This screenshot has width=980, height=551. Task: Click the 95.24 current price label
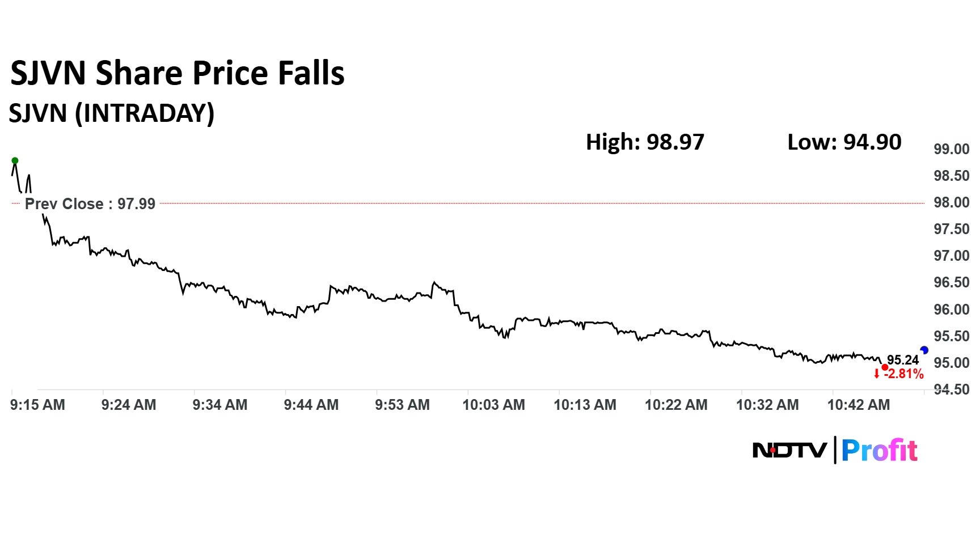[902, 360]
